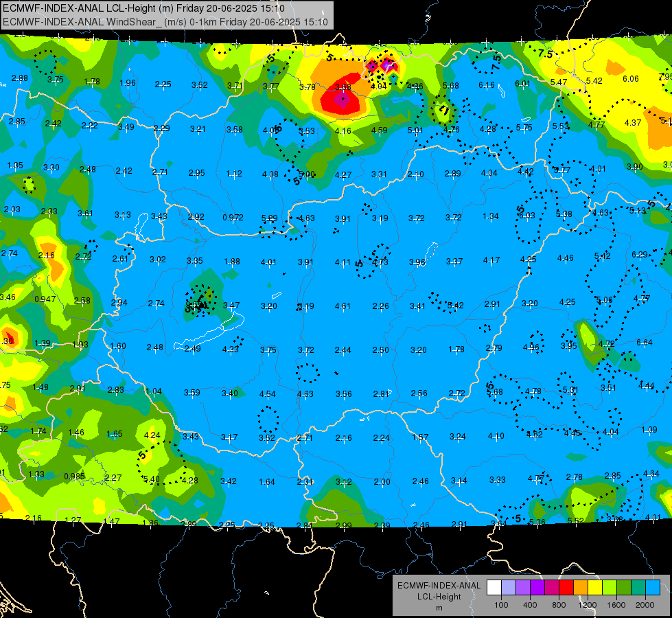Click the grid value 2.10

[x=415, y=174]
